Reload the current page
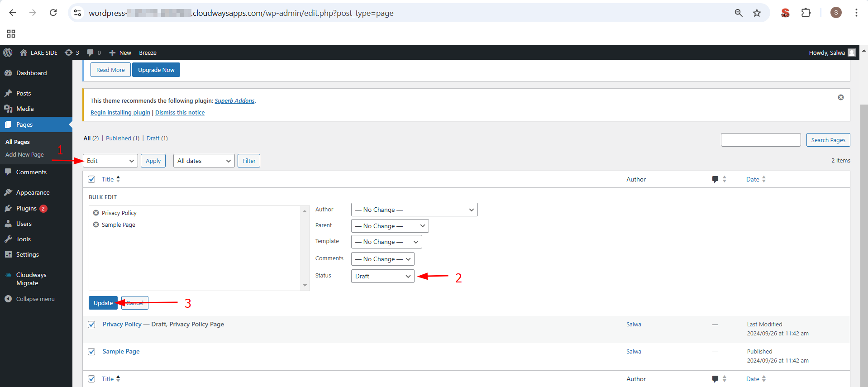The image size is (868, 387). [x=53, y=13]
